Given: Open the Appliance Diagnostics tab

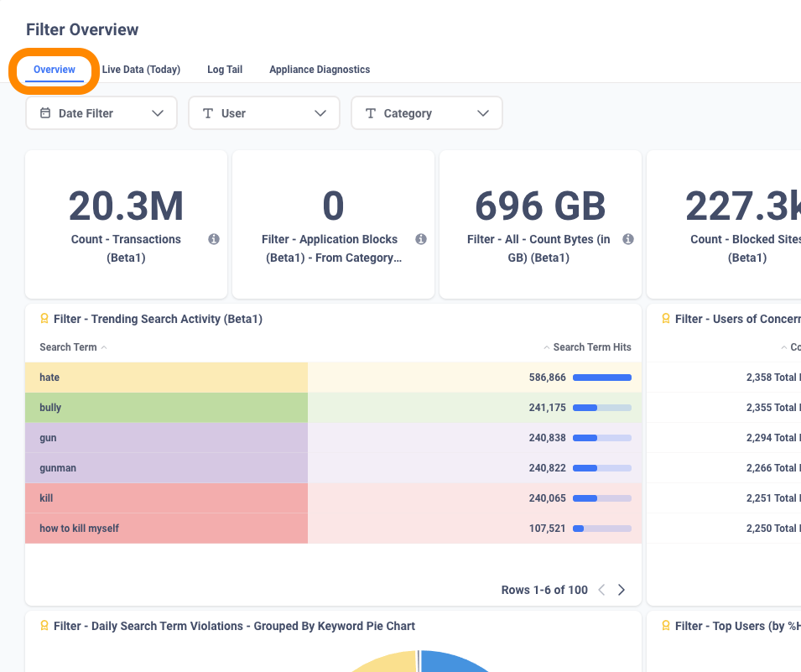Looking at the screenshot, I should pos(320,70).
